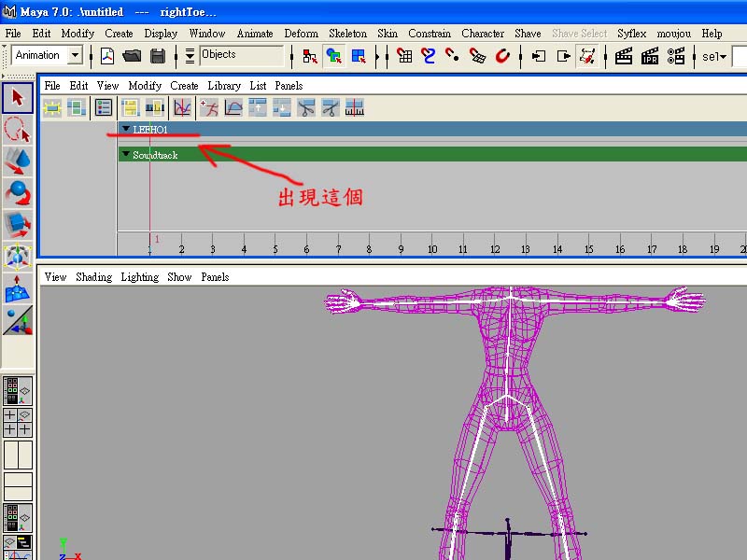The image size is (747, 560).
Task: Select the Universal Manipulator tool
Action: pyautogui.click(x=18, y=256)
